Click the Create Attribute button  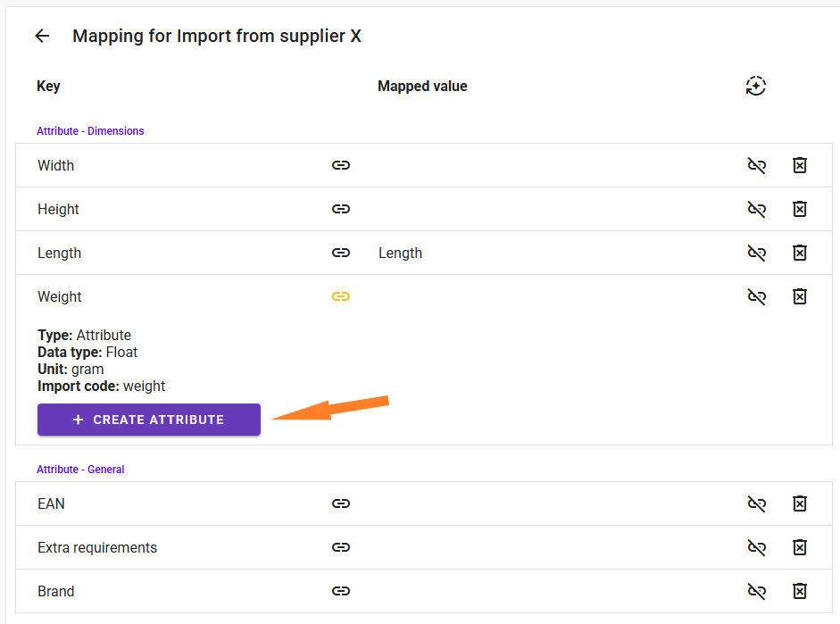(x=149, y=420)
